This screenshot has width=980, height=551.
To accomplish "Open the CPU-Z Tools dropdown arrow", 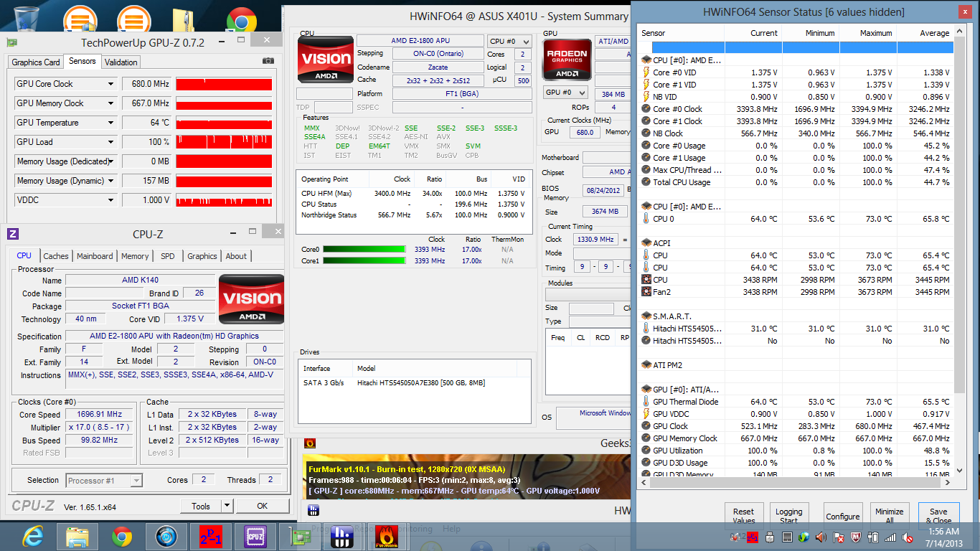I will pyautogui.click(x=227, y=506).
